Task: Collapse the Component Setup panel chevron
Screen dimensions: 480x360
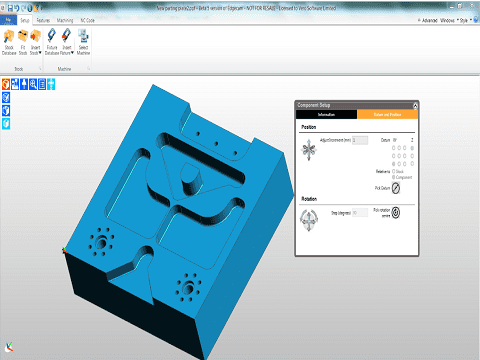Action: [x=415, y=106]
